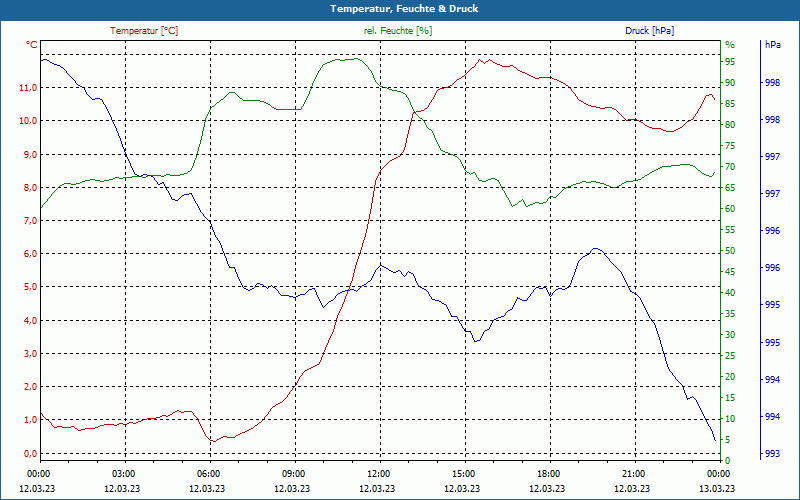
Task: Click temperature axis value "8,0"
Action: (30, 188)
